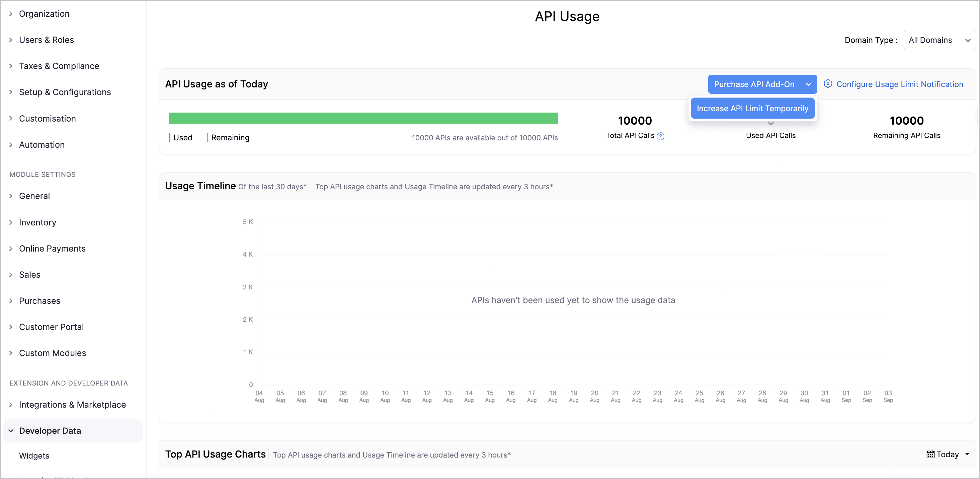The height and width of the screenshot is (479, 980).
Task: Open Configure Usage Limit Notification link
Action: 899,84
